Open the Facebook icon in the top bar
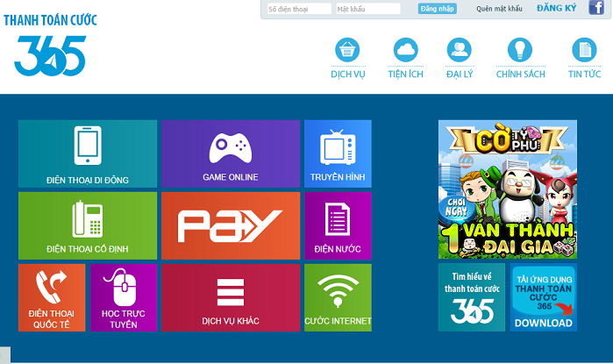This screenshot has width=613, height=364. 596,7
